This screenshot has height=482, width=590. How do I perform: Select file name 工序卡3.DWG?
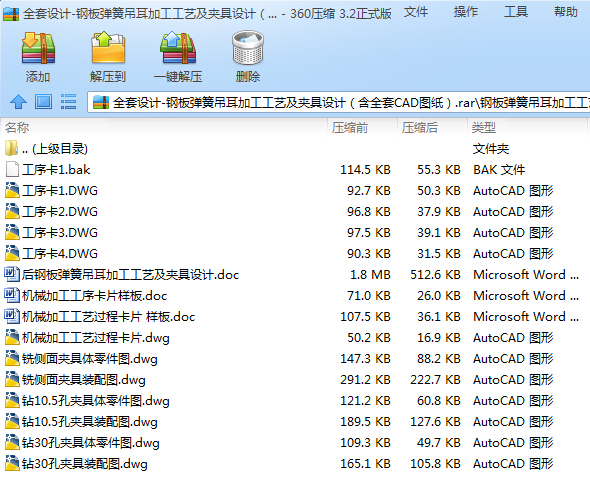tap(60, 233)
